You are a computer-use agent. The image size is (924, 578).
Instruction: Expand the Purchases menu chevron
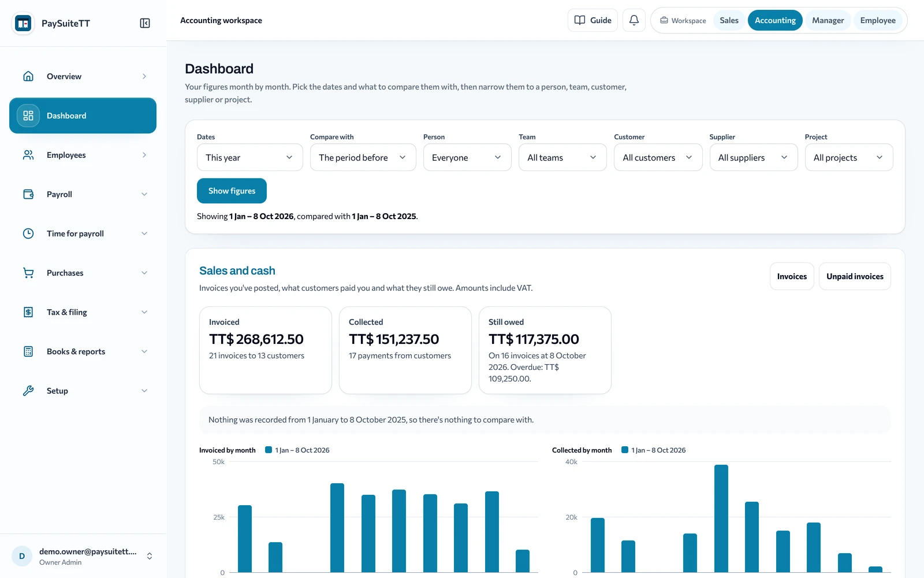coord(144,273)
